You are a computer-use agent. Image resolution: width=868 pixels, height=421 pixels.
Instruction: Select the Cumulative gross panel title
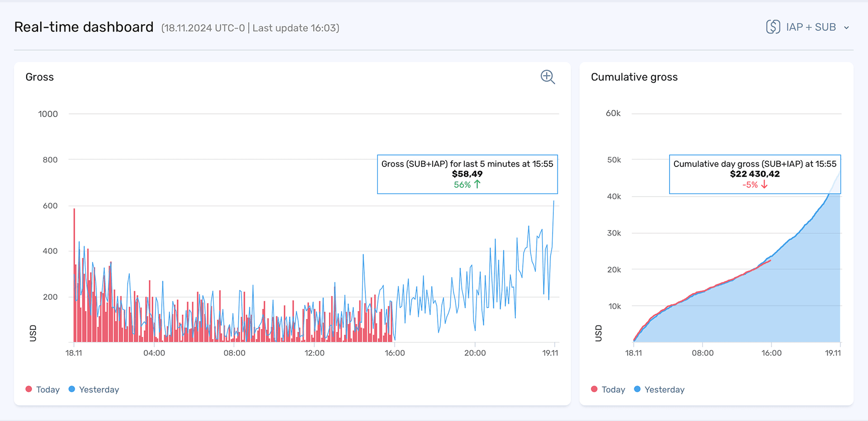point(634,77)
